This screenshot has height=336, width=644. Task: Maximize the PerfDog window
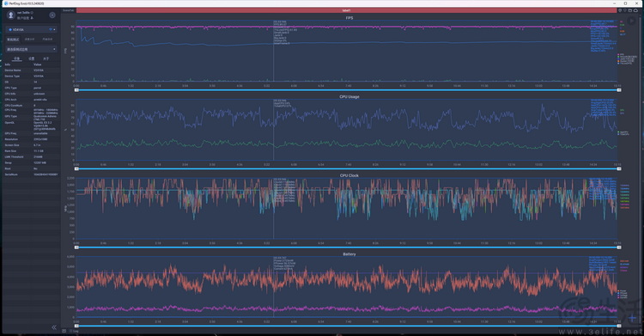(625, 3)
